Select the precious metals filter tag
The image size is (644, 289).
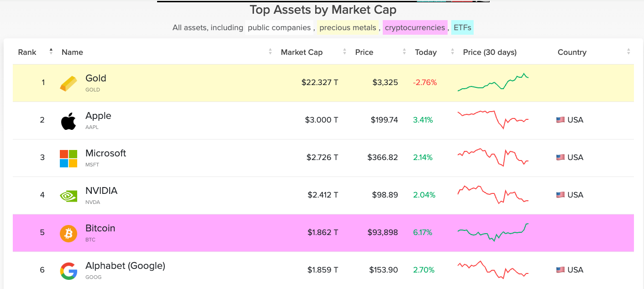pyautogui.click(x=348, y=27)
